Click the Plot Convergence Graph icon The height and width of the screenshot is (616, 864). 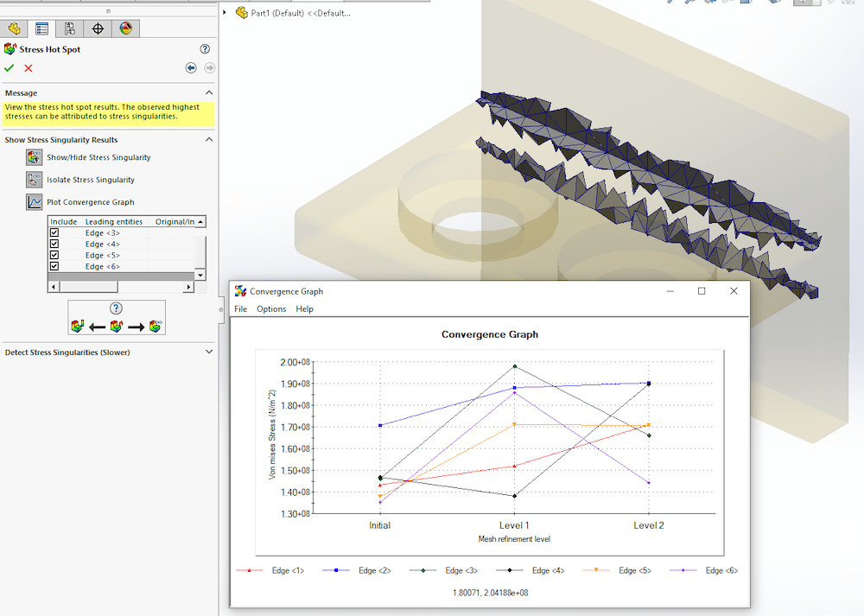35,202
